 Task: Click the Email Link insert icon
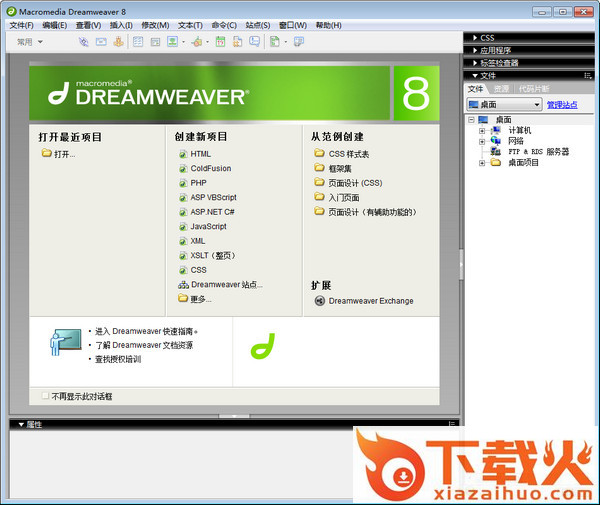[x=101, y=42]
